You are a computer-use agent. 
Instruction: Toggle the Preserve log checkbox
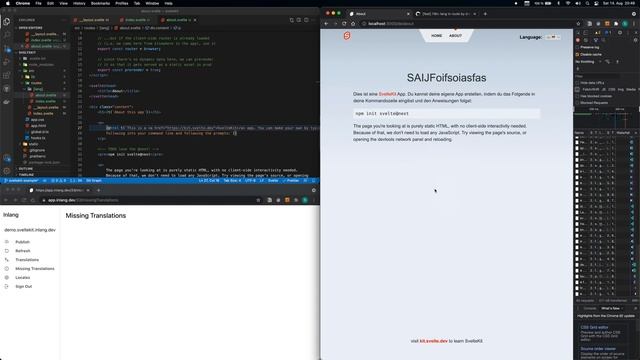(577, 47)
